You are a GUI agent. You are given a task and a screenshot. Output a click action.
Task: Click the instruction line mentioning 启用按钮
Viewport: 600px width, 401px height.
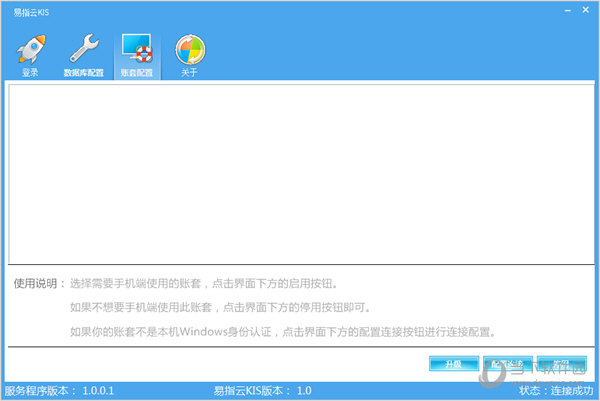(x=204, y=284)
